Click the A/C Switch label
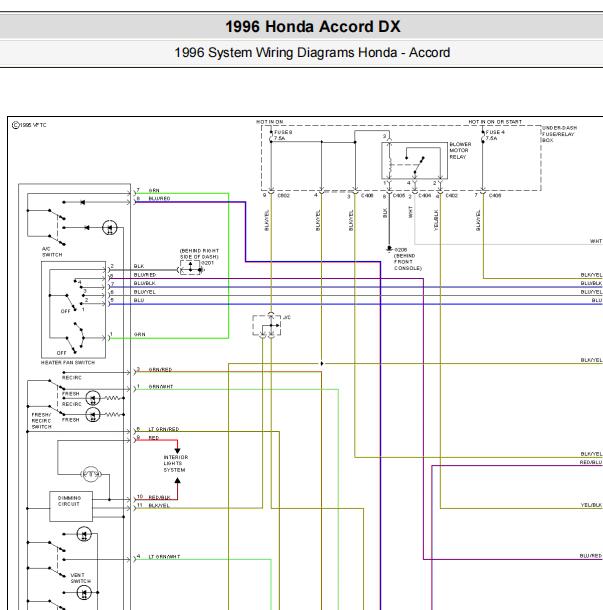603x610 pixels. (52, 252)
